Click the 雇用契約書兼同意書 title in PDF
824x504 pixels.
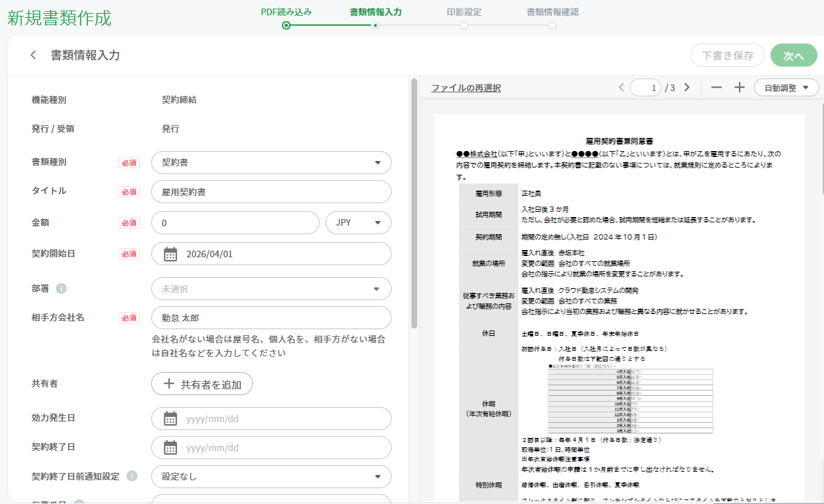click(619, 141)
